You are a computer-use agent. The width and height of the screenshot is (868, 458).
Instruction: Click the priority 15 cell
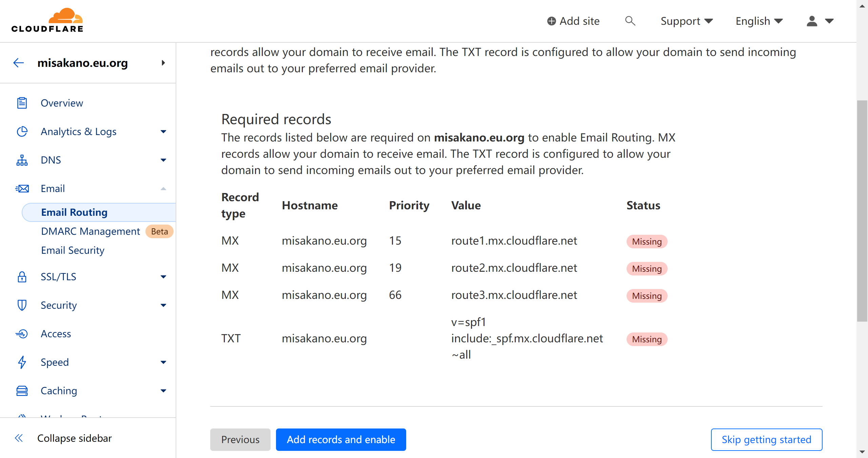pos(395,241)
